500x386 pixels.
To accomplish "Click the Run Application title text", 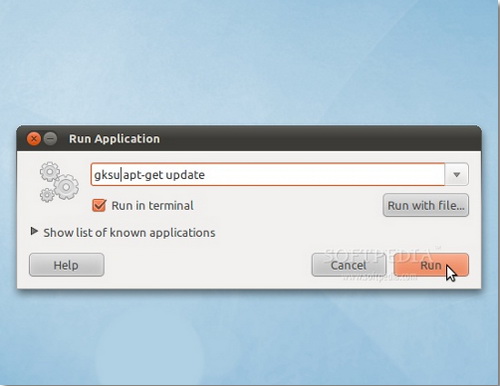I will (114, 139).
